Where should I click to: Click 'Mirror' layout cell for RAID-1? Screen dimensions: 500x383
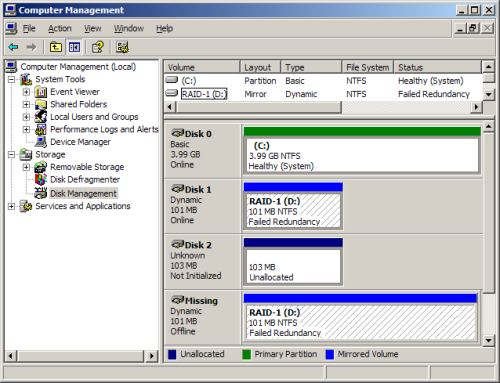255,94
